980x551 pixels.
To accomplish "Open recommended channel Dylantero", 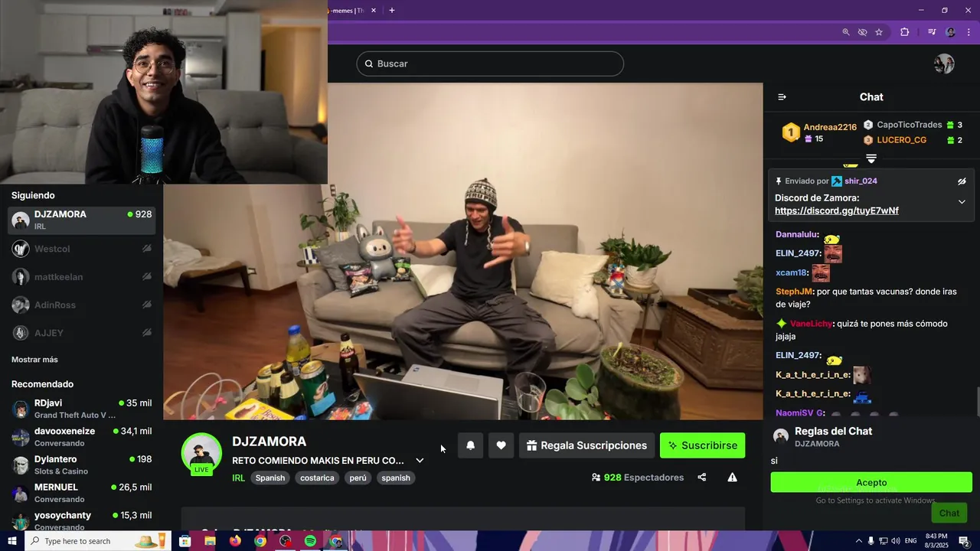I will (81, 465).
